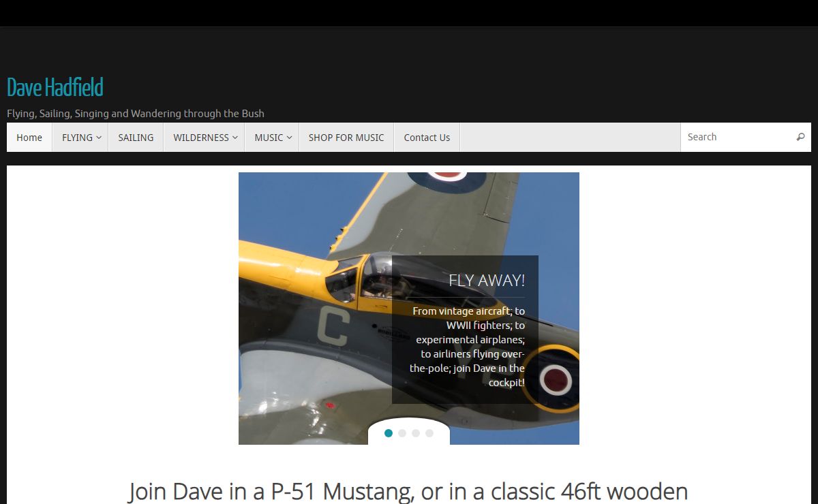Click the Join Dave in a P-51 heading
The height and width of the screenshot is (504, 818).
pos(408,491)
